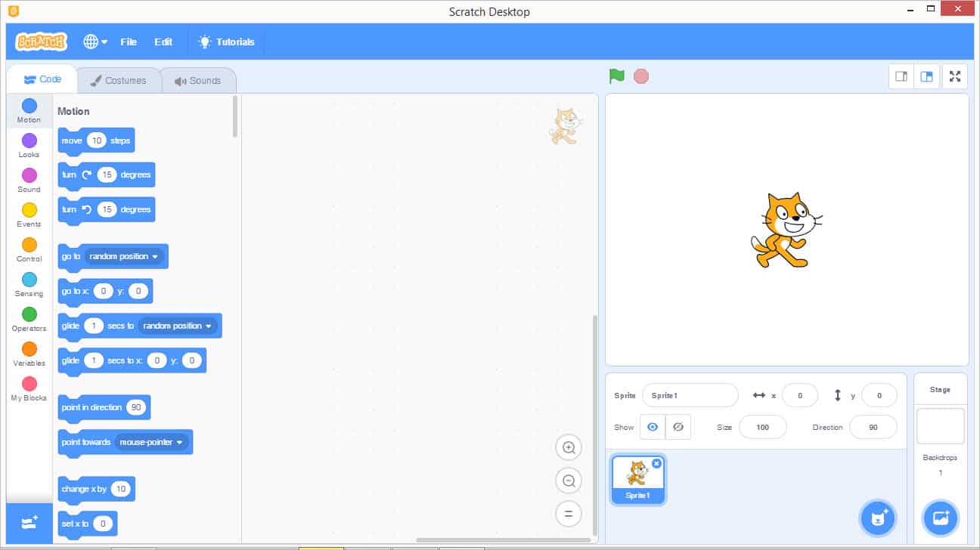Select the My Blocks category circle
Viewport: 980px width, 550px height.
pyautogui.click(x=29, y=384)
